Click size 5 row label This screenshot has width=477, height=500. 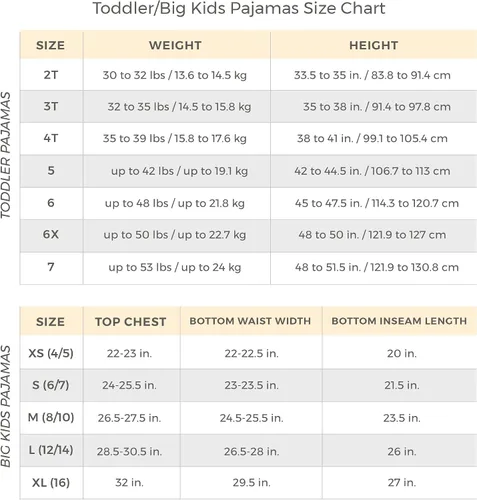coord(51,171)
